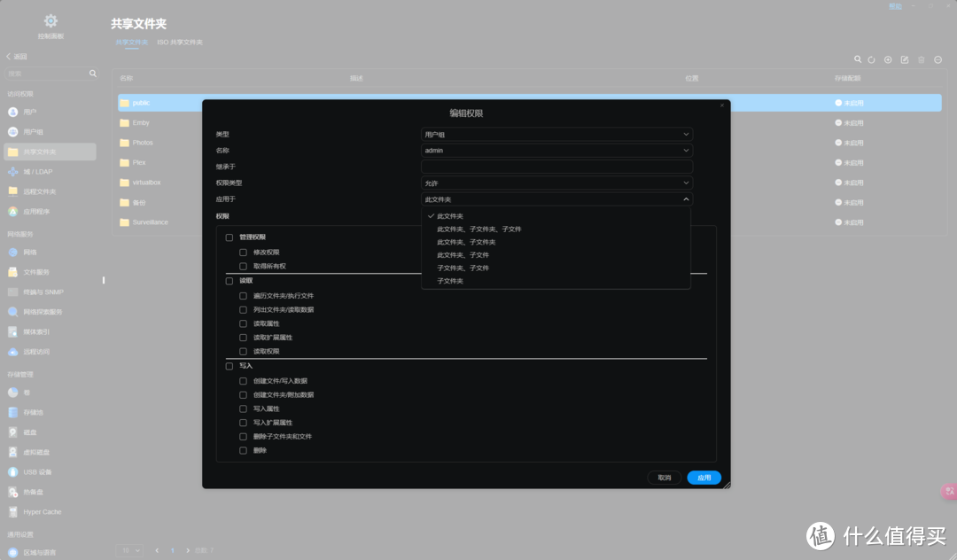Check 删除子文件夹和文件 checkbox
This screenshot has width=957, height=560.
tap(243, 437)
